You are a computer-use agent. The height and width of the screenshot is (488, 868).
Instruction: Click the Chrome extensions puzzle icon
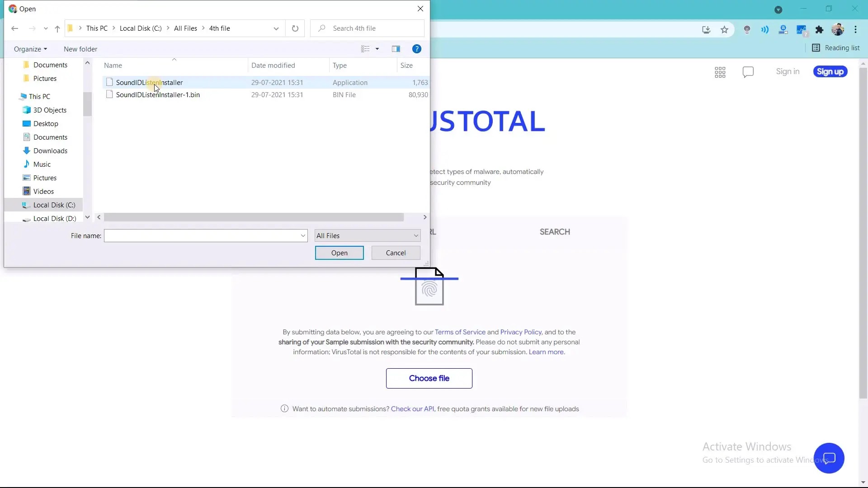tap(819, 30)
